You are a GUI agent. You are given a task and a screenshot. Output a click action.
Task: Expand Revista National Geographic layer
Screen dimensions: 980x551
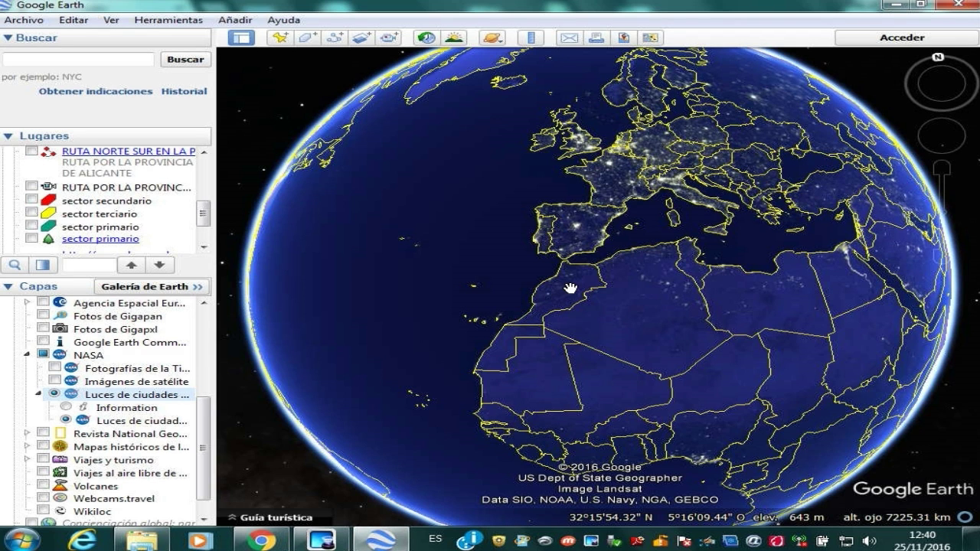click(28, 433)
